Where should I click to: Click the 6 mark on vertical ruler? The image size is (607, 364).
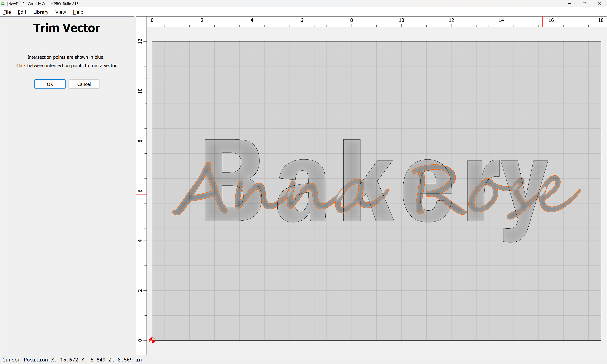click(x=140, y=191)
